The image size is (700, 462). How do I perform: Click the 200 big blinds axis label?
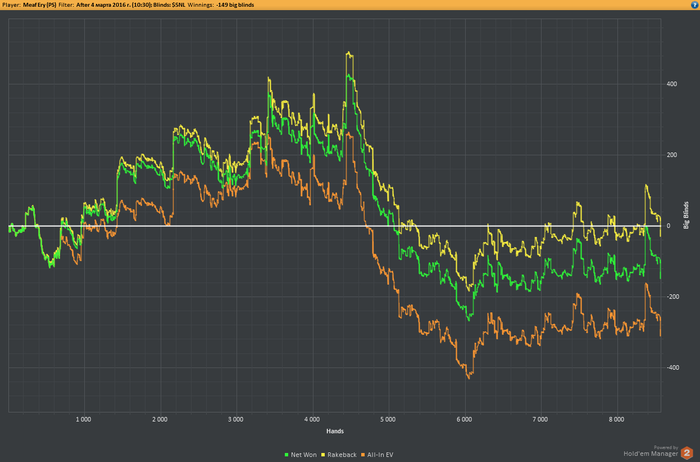672,155
